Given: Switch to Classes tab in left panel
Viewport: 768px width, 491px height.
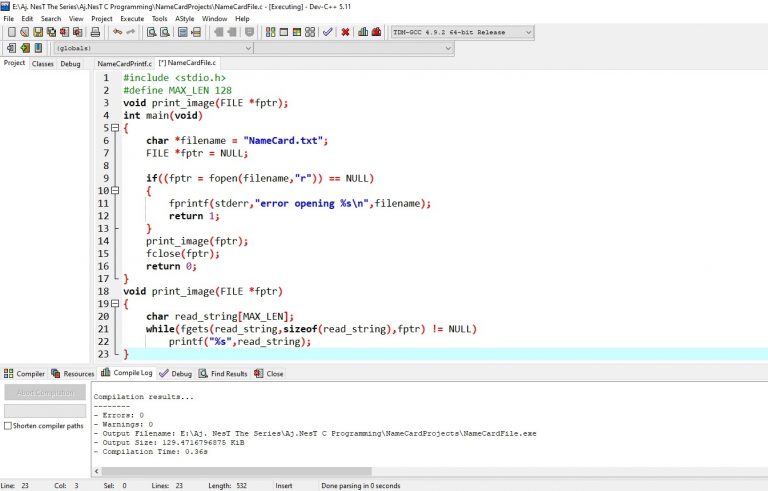Looking at the screenshot, I should coord(43,63).
